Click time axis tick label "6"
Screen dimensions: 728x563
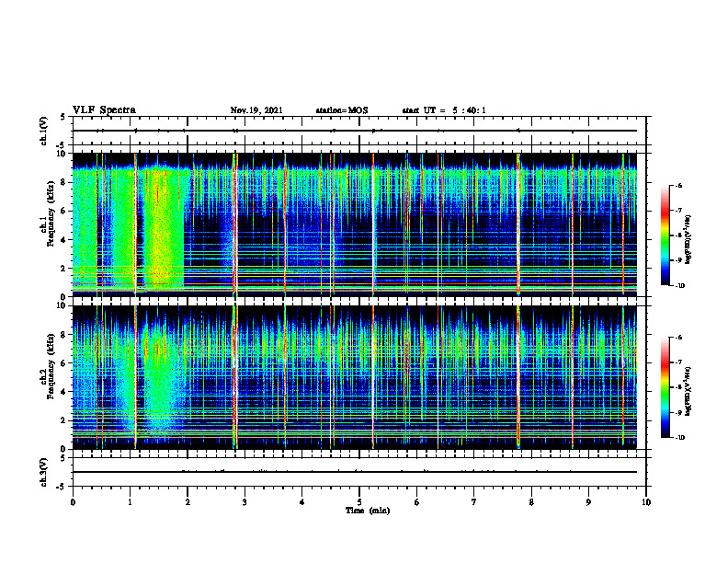click(417, 502)
